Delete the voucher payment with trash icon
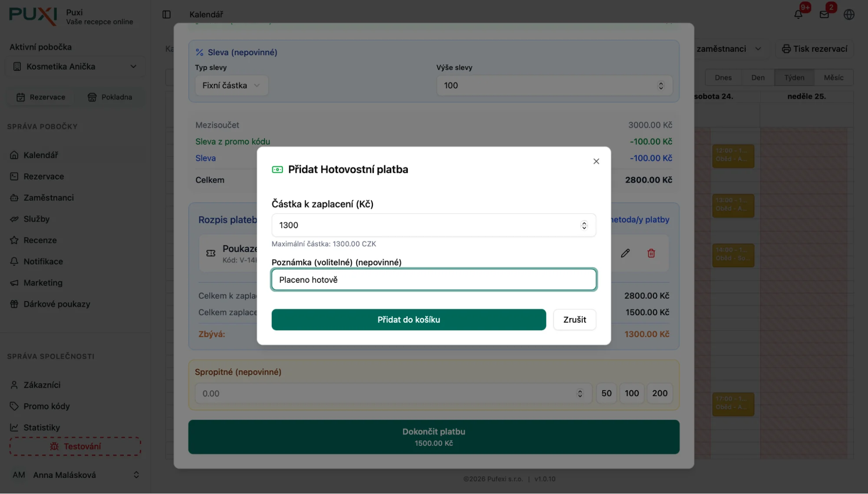Screen dimensions: 868x494 [x=651, y=253]
